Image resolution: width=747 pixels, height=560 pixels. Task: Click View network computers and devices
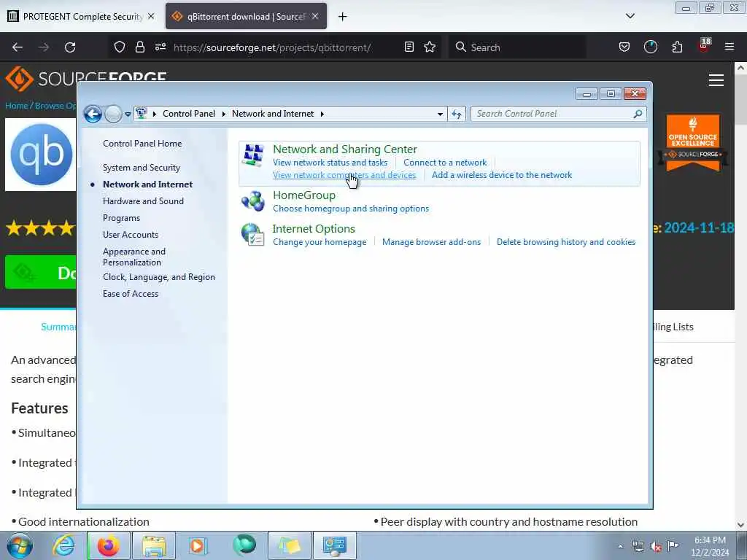[344, 175]
